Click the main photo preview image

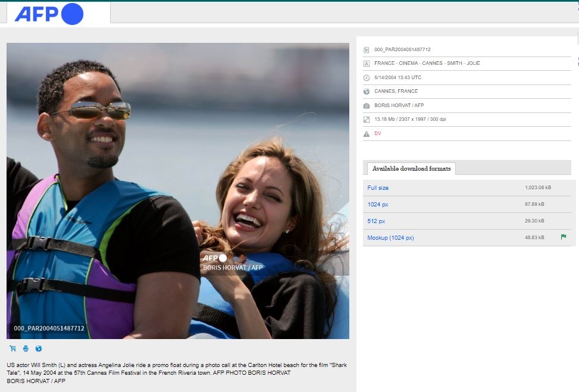click(x=177, y=190)
